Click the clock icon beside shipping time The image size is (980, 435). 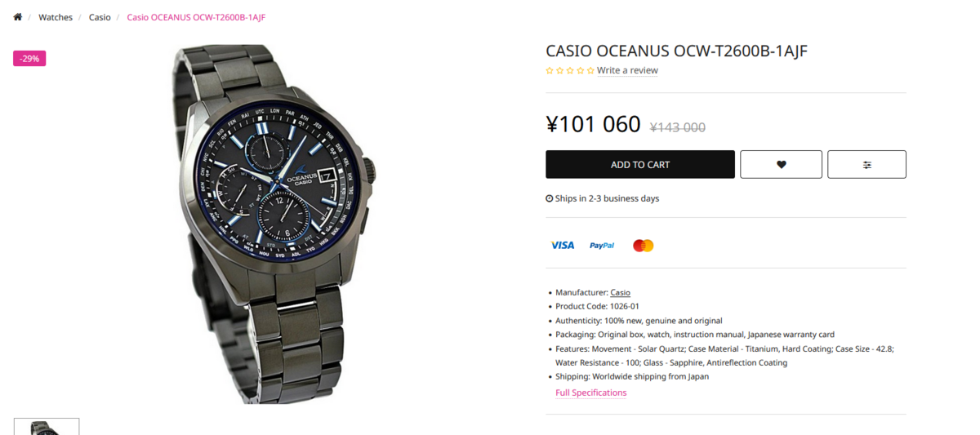click(549, 198)
